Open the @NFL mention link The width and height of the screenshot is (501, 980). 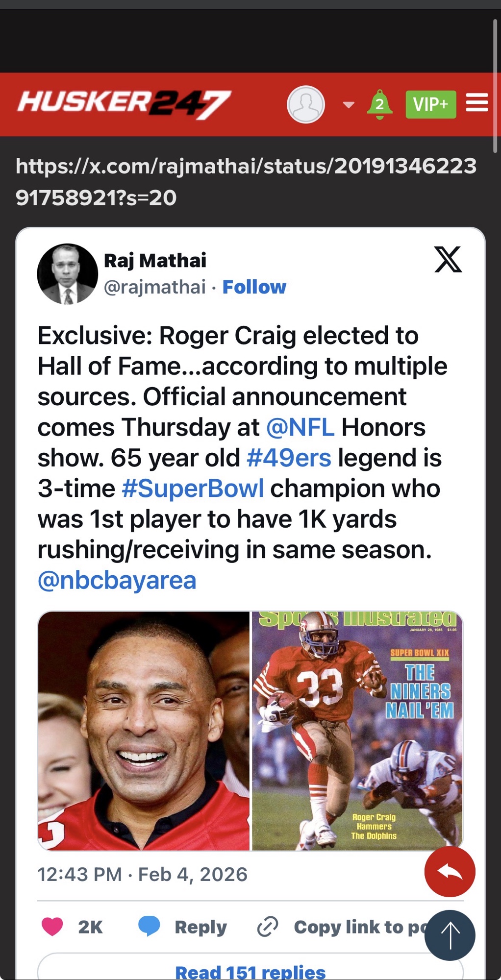[300, 427]
